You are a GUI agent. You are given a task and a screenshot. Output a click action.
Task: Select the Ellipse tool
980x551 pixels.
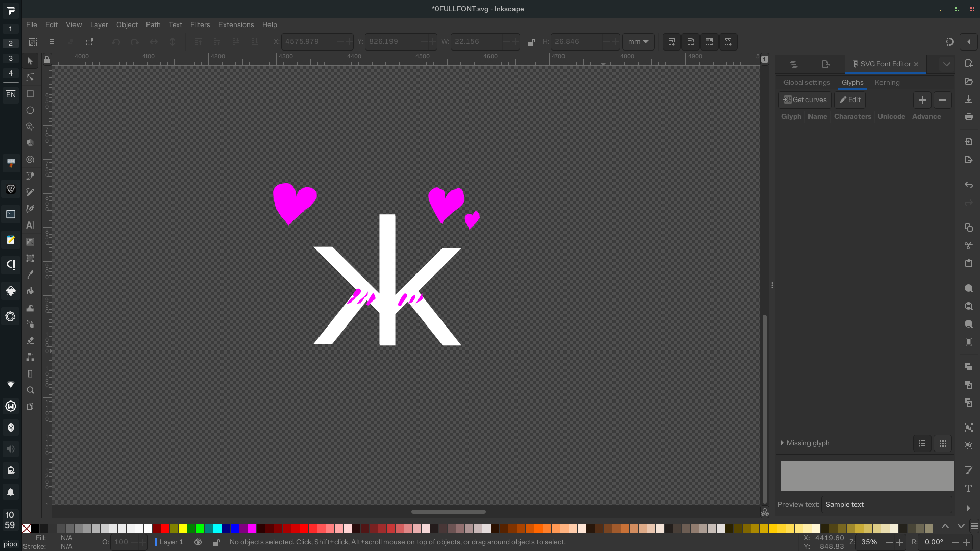(x=30, y=110)
